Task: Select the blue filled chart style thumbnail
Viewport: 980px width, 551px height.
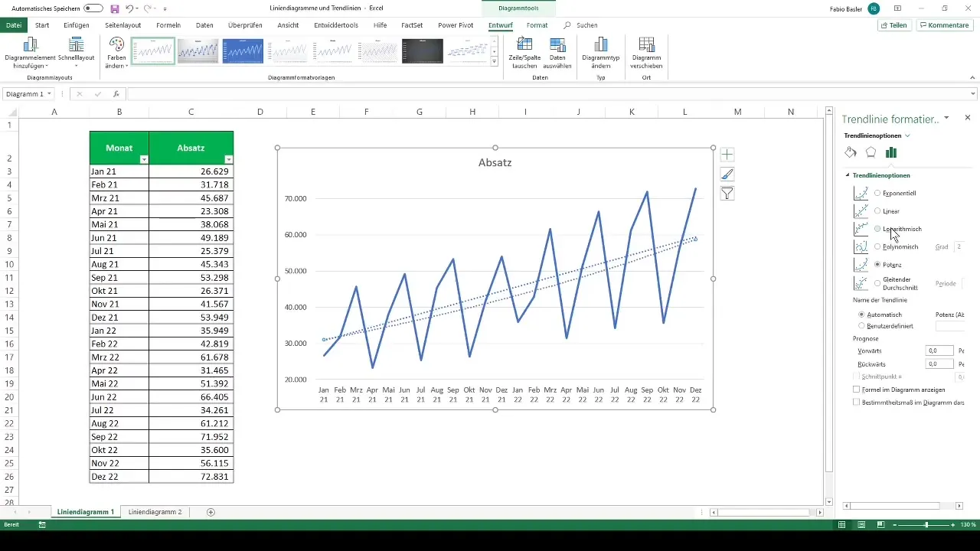Action: [x=243, y=51]
